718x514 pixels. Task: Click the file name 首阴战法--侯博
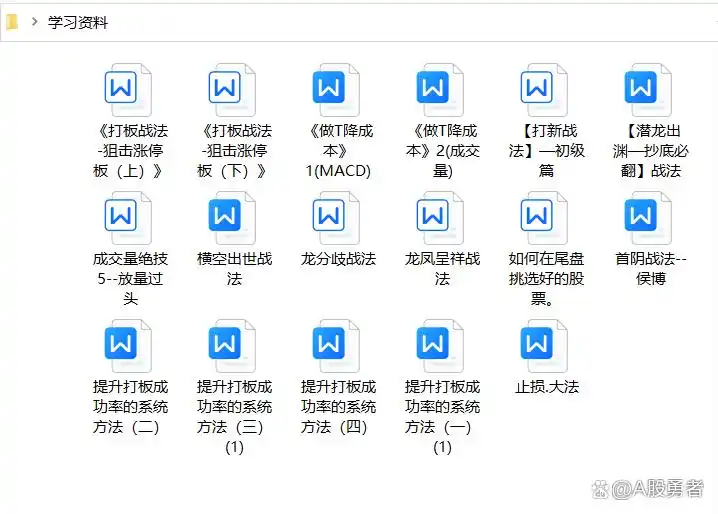point(650,268)
